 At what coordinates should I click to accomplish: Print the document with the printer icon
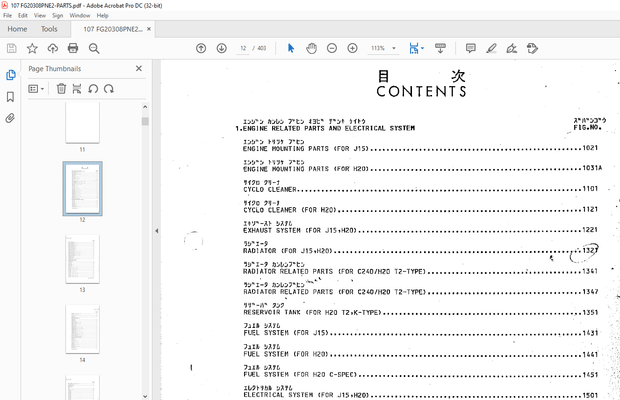point(73,48)
